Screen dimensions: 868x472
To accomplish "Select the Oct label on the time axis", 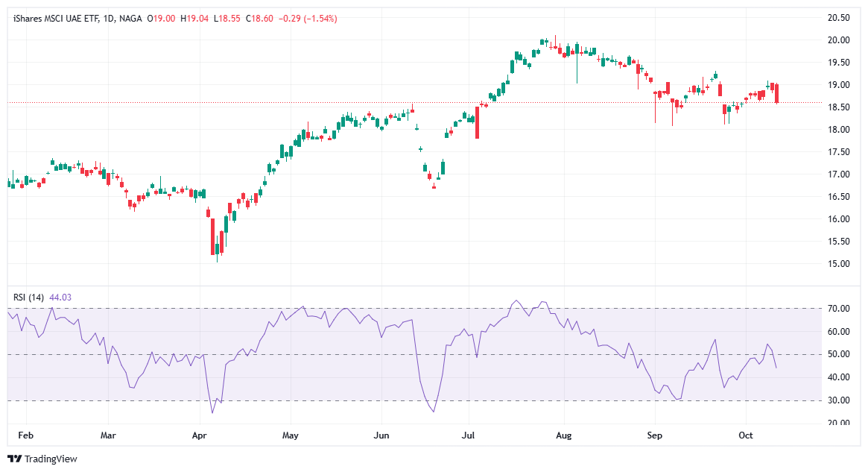I will click(x=747, y=435).
